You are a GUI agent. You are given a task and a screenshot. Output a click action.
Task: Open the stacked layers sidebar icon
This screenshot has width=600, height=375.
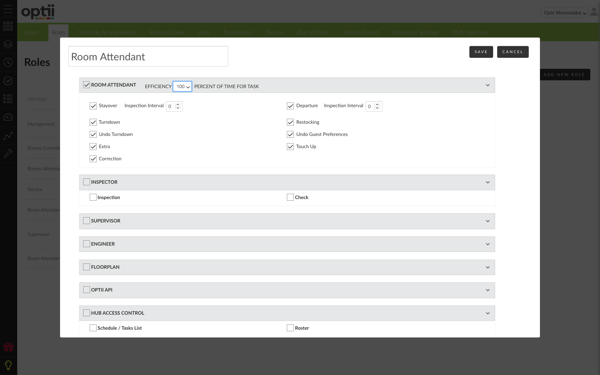[x=8, y=44]
